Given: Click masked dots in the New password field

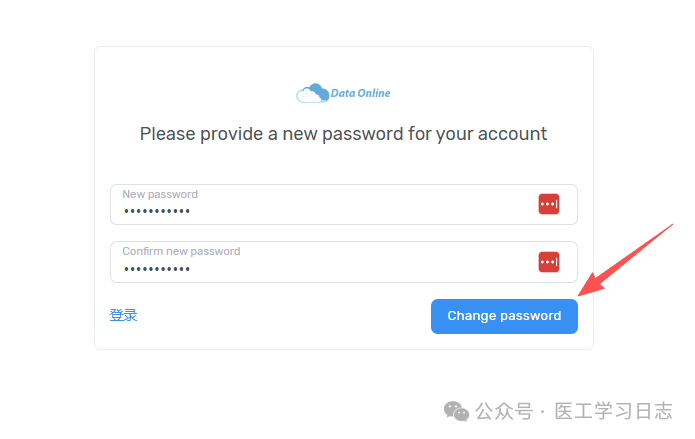Looking at the screenshot, I should (157, 212).
